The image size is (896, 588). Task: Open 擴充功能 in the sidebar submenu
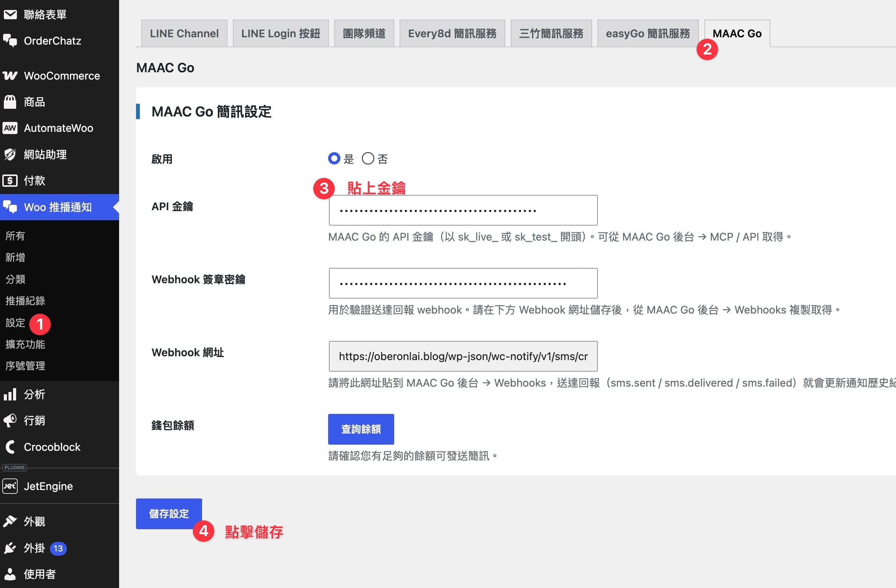click(25, 344)
